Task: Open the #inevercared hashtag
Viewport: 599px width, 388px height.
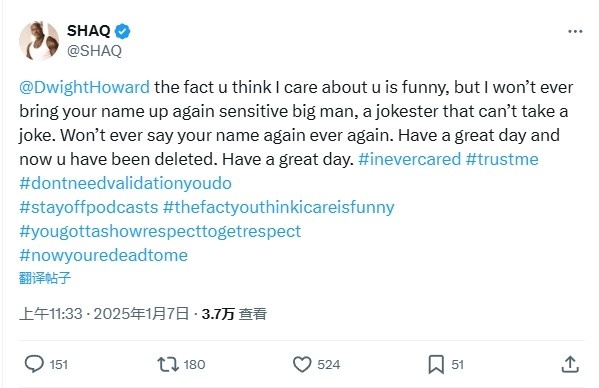Action: click(x=410, y=159)
